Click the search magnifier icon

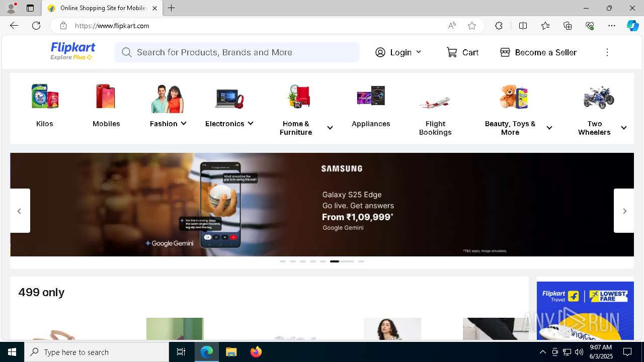click(126, 52)
